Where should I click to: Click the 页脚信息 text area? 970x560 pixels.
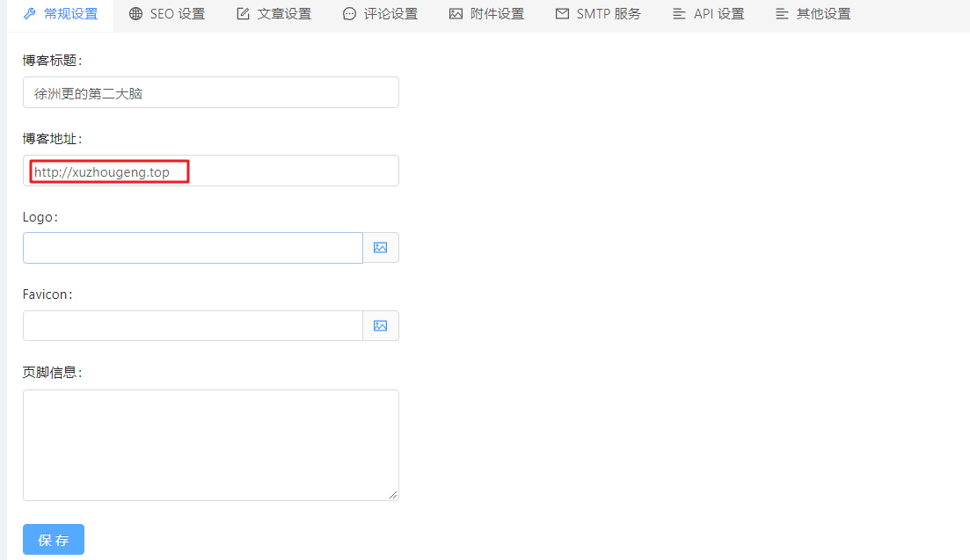pos(211,445)
